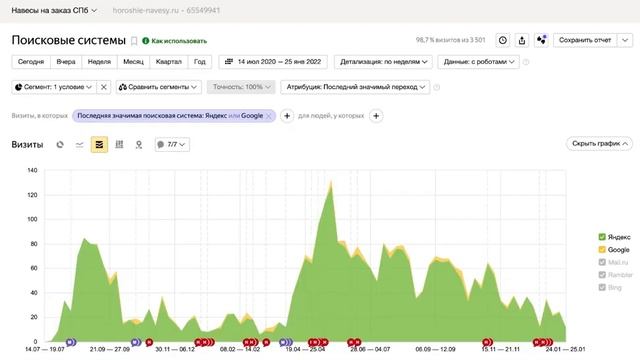Open the date range picker 14 июл 2020 — 25 янв 2022
Screen dimensions: 640x360
point(273,62)
